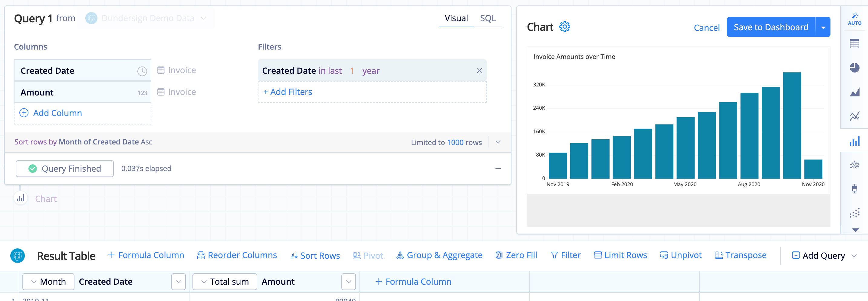Click Save to Dashboard

point(771,27)
